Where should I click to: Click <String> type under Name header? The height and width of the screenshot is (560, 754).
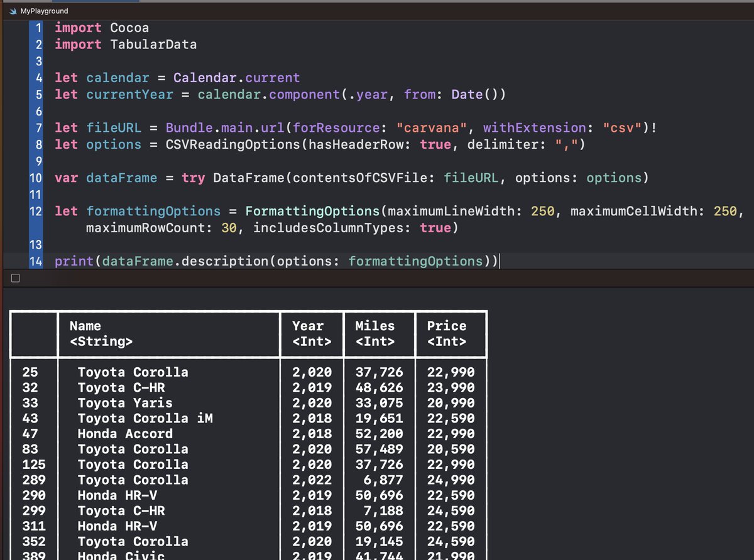click(101, 342)
